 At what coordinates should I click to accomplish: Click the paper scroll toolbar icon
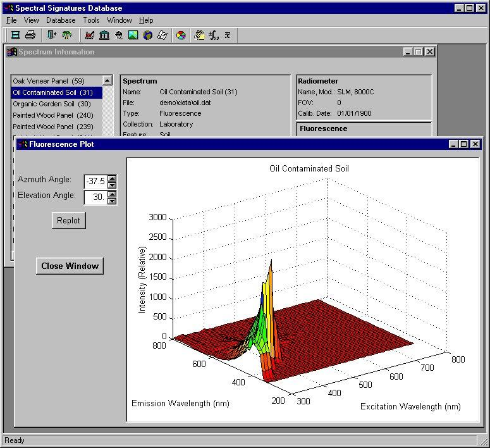[x=162, y=35]
